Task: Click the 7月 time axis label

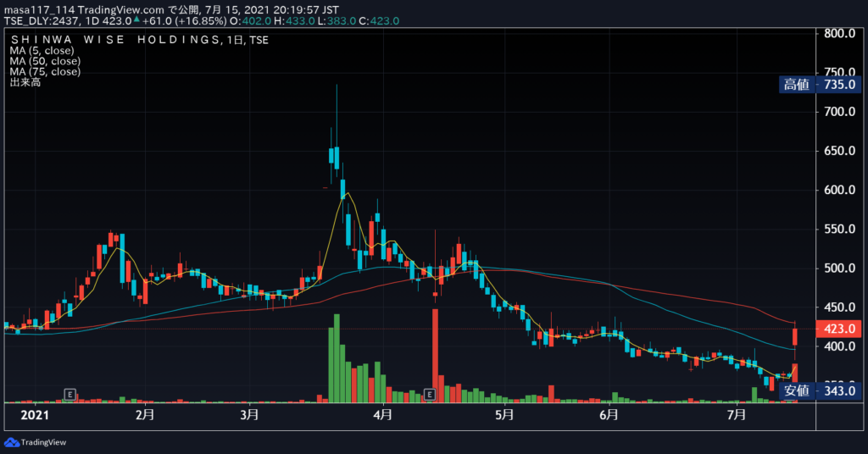Action: coord(737,415)
